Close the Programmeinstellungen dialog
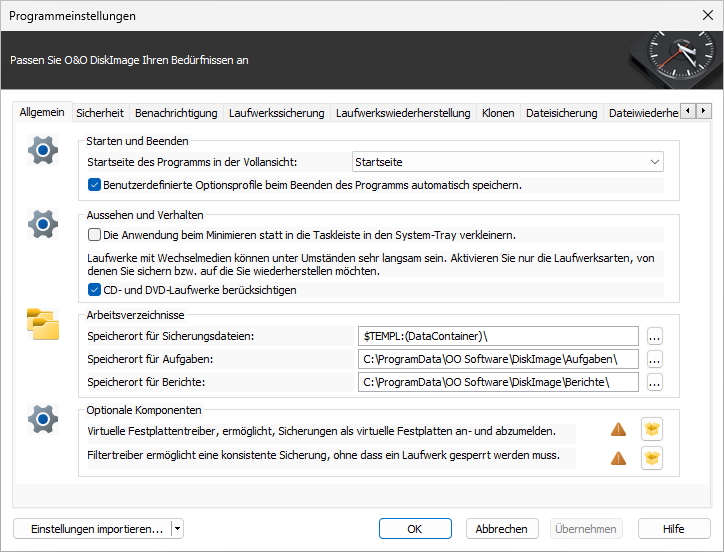This screenshot has width=724, height=552. pyautogui.click(x=707, y=15)
